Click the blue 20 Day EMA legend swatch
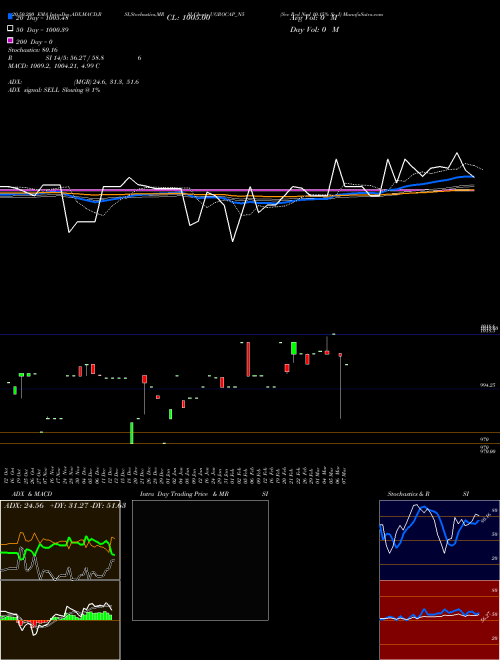 coord(10,17)
